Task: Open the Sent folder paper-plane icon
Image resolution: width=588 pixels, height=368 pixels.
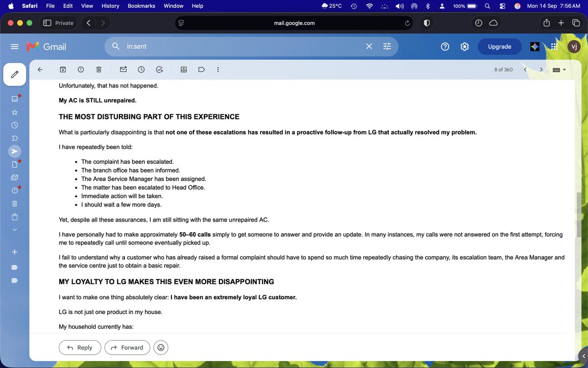Action: (x=15, y=151)
